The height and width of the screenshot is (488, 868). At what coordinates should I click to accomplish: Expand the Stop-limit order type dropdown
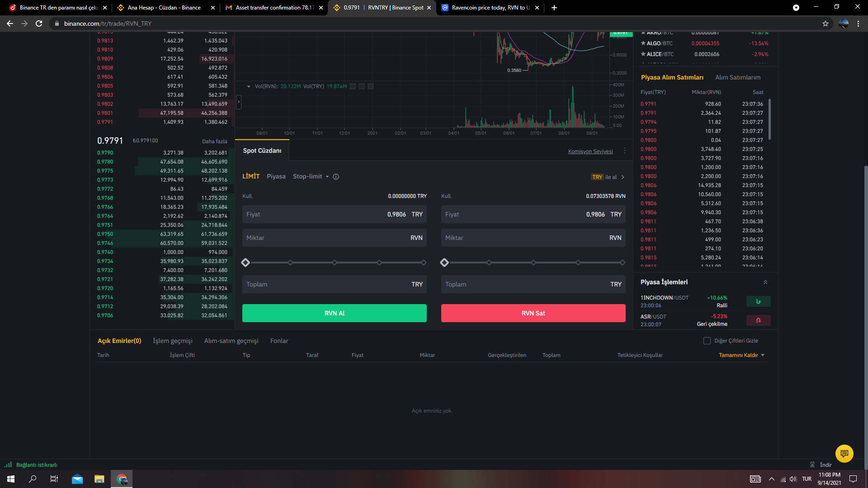tap(327, 177)
